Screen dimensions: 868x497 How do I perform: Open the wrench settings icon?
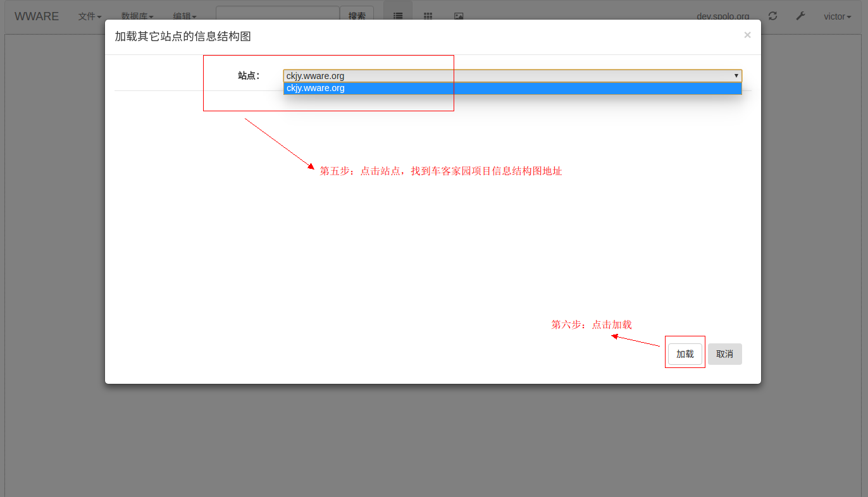point(800,16)
